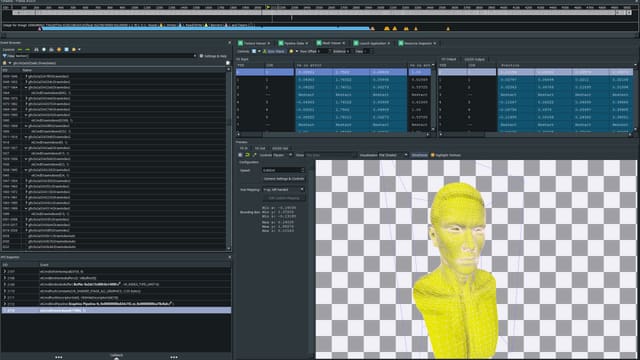Open the Axis Mapping dropdown
Viewport: 640px width, 360px height.
pyautogui.click(x=283, y=189)
